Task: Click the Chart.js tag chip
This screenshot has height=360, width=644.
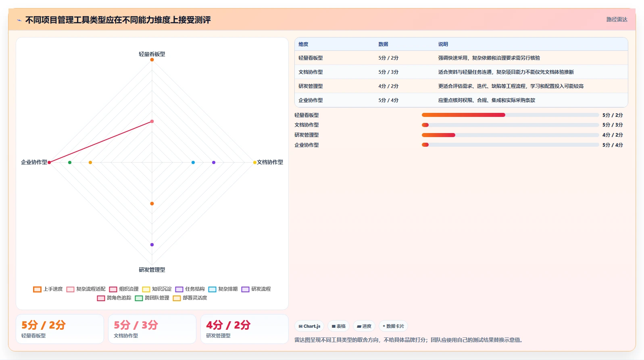Action: point(309,326)
